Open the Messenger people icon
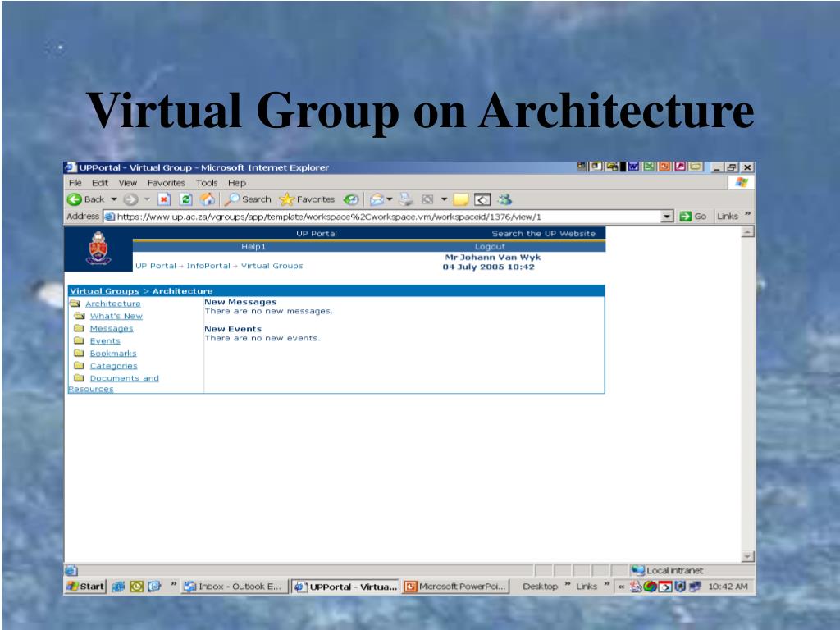840x630 pixels. 504,199
